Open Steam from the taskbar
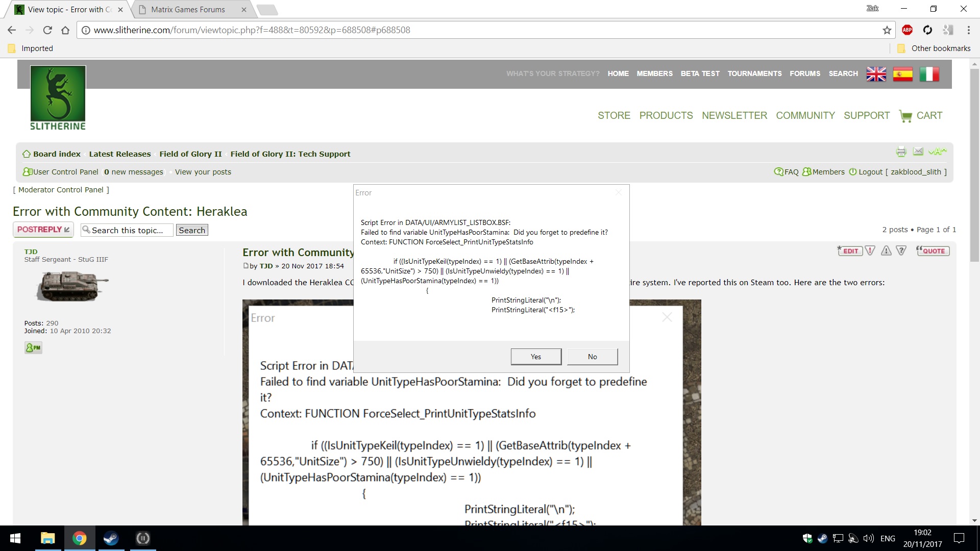 (x=111, y=538)
